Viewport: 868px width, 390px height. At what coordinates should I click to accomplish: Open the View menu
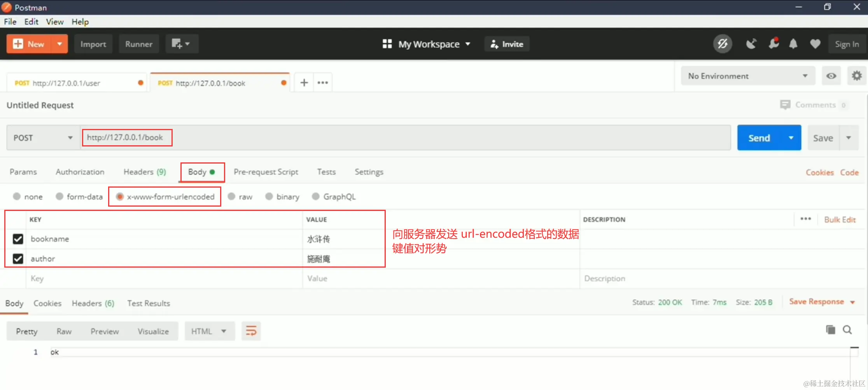point(55,22)
